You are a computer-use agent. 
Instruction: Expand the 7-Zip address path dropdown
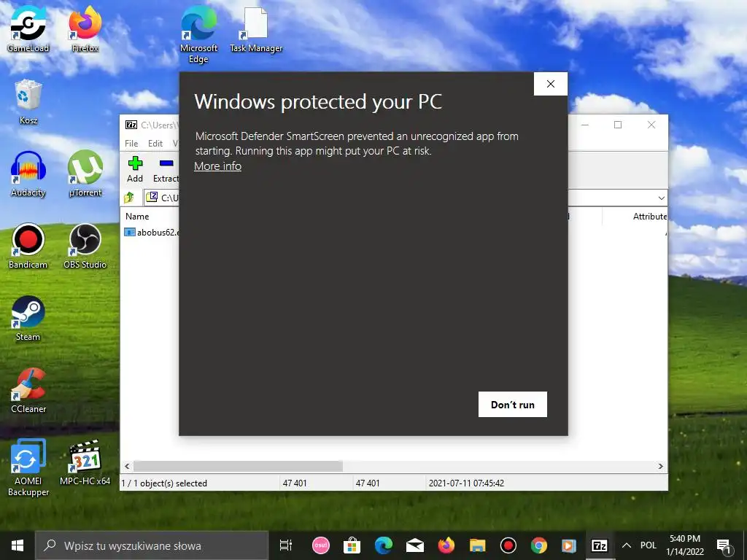coord(661,198)
